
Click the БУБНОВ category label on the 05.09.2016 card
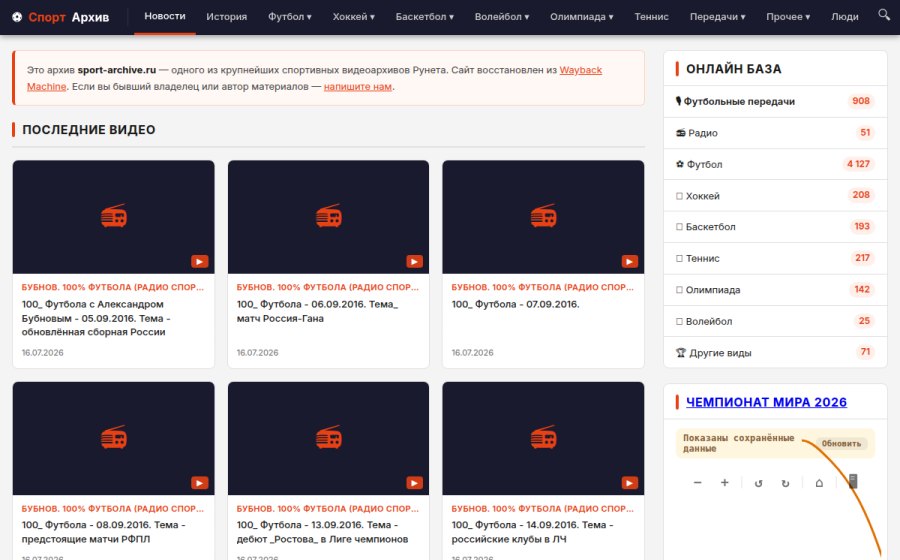pos(112,287)
